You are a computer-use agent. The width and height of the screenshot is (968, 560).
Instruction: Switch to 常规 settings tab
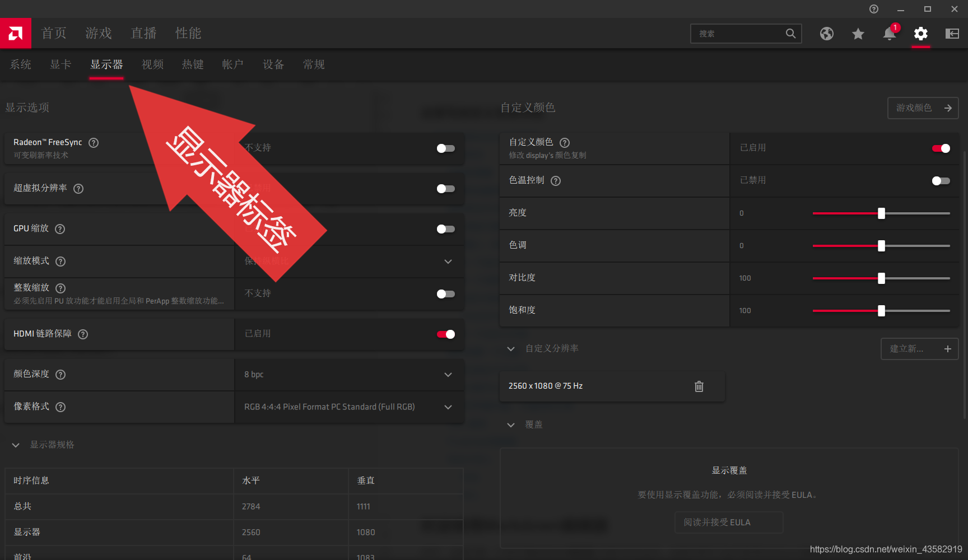point(314,65)
